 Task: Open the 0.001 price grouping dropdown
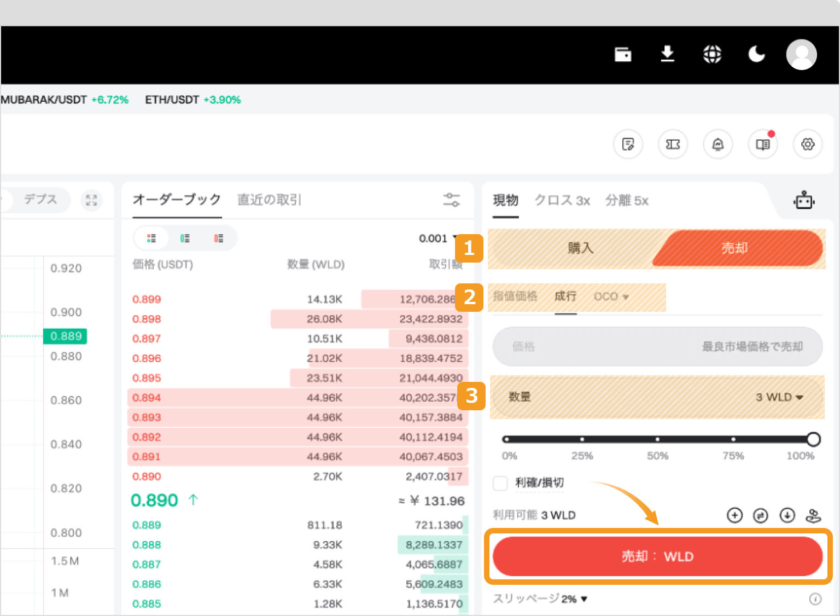[438, 239]
